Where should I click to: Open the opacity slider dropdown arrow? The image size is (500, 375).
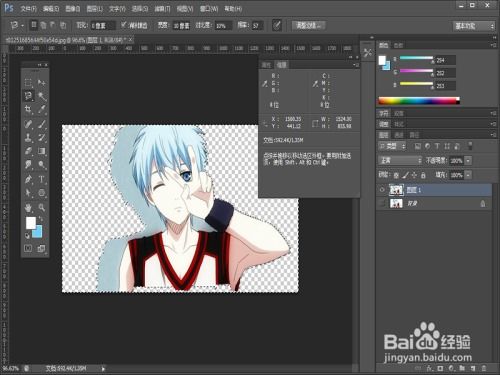coord(468,161)
